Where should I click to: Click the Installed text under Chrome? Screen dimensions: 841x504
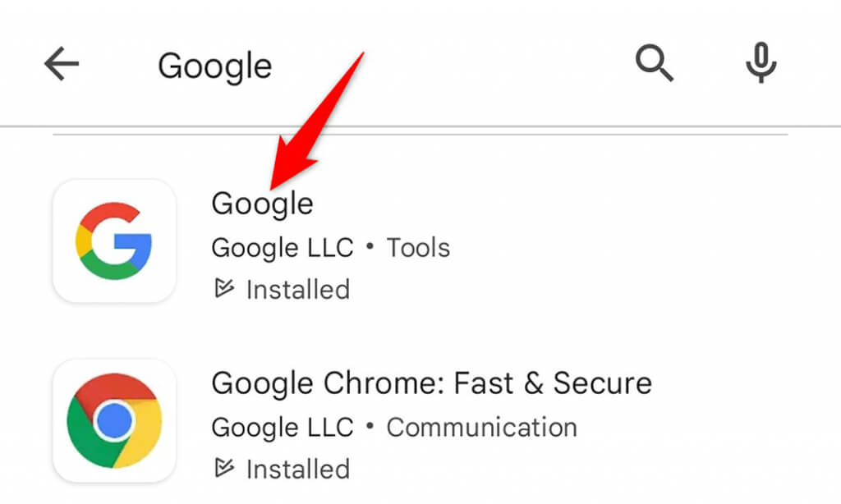pyautogui.click(x=297, y=469)
